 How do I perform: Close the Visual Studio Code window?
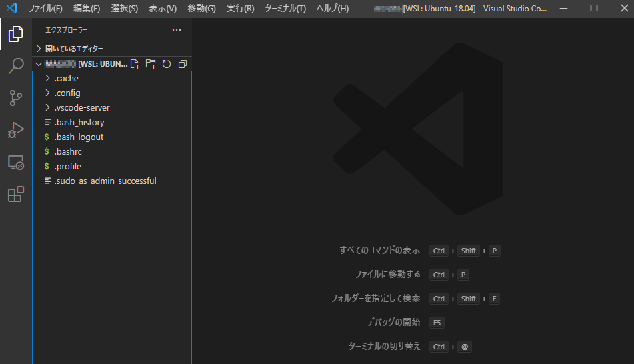pyautogui.click(x=624, y=9)
